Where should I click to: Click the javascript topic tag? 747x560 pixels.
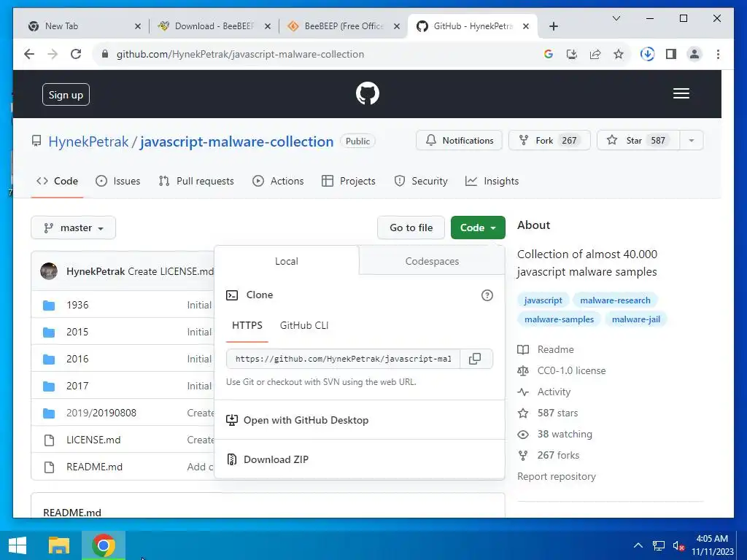[543, 300]
